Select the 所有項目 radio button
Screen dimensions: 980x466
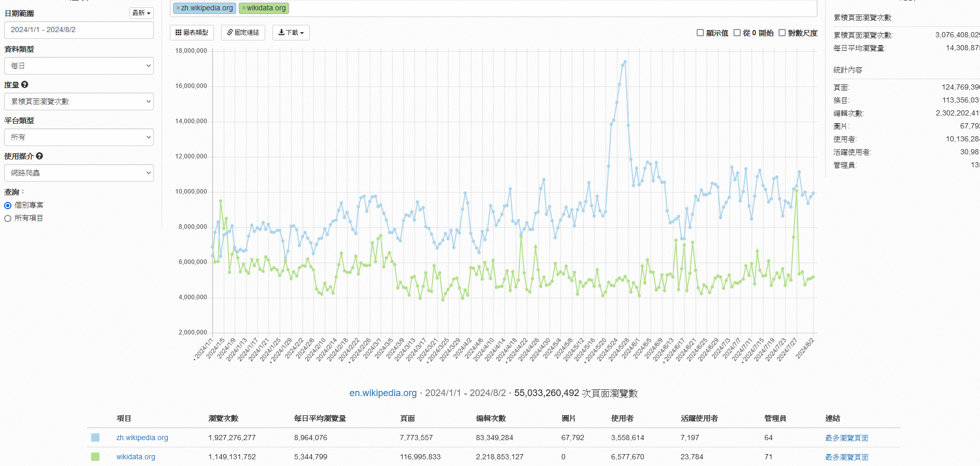click(x=8, y=219)
